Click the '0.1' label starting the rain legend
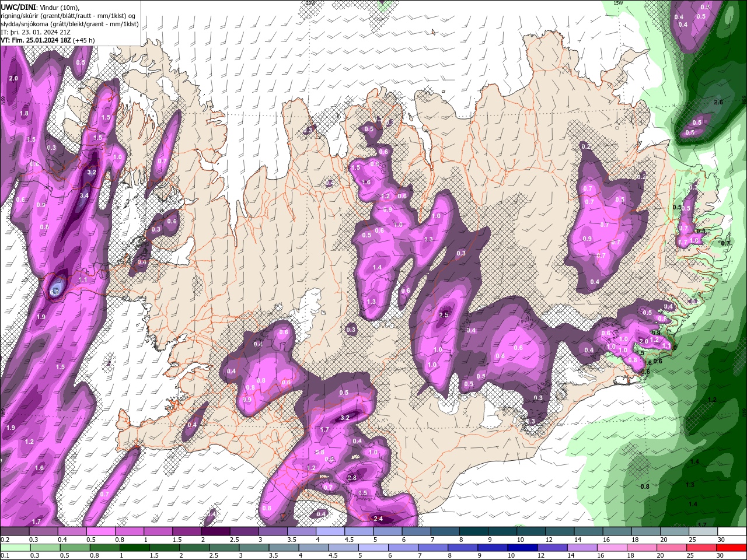 coord(5,556)
